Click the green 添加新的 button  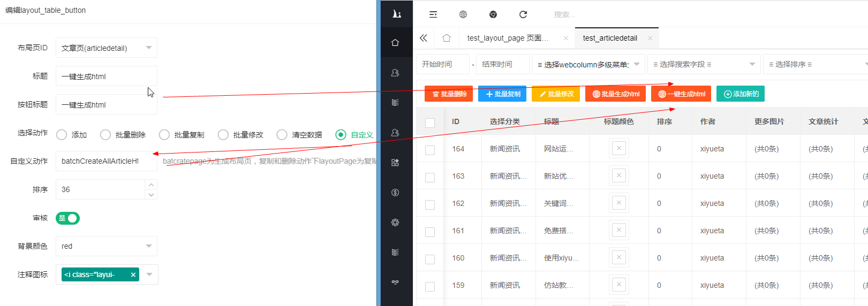[741, 94]
